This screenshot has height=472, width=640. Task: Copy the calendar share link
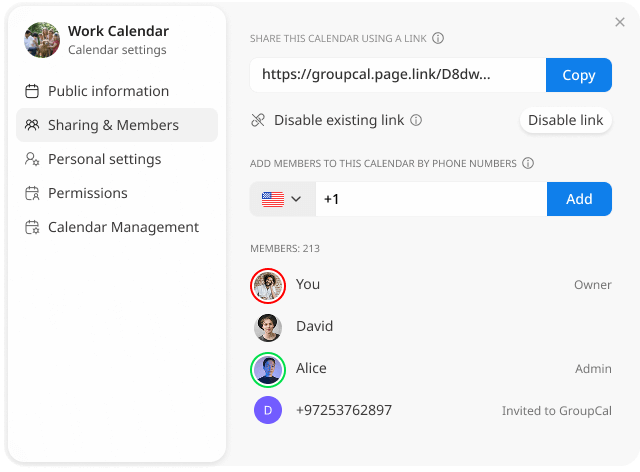[x=579, y=75]
